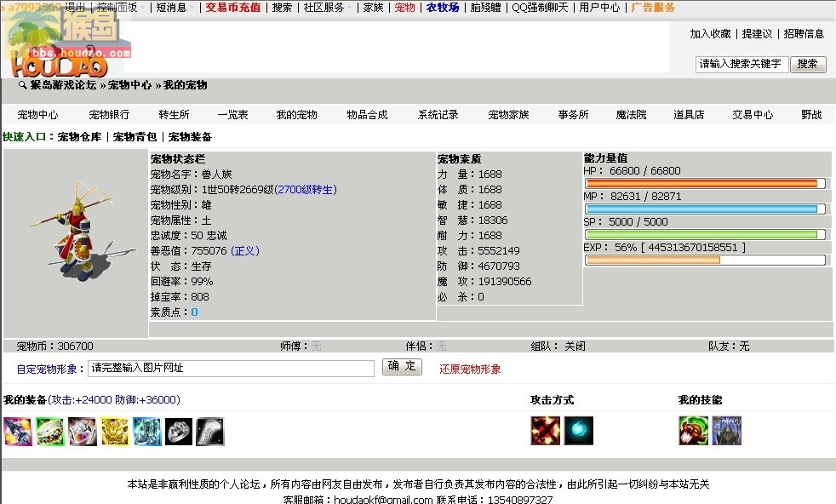
Task: Open the red 交易币充值 link
Action: point(233,8)
